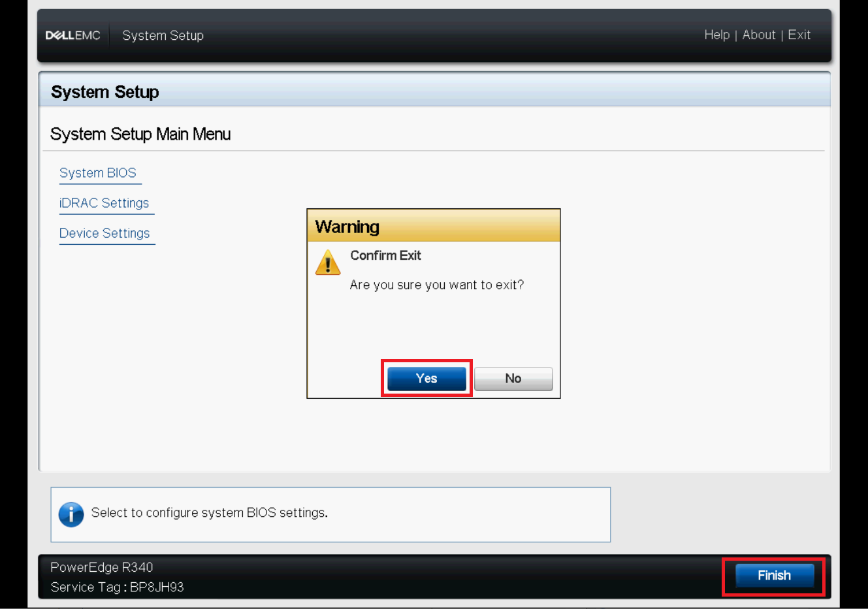Click the yellow warning triangle icon
Image resolution: width=868 pixels, height=609 pixels.
328,262
